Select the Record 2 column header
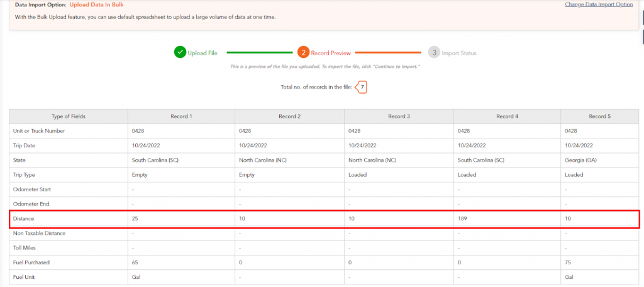 click(x=289, y=116)
